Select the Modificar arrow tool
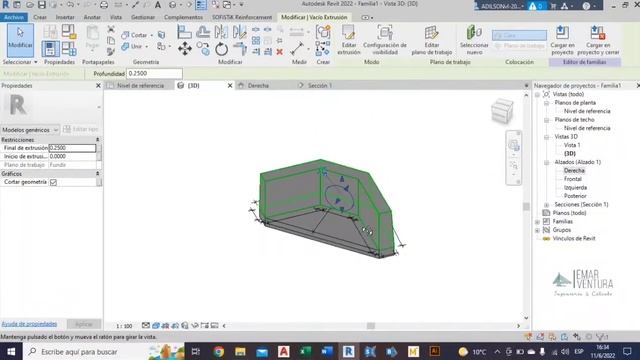This screenshot has height=360, width=640. pos(20,40)
